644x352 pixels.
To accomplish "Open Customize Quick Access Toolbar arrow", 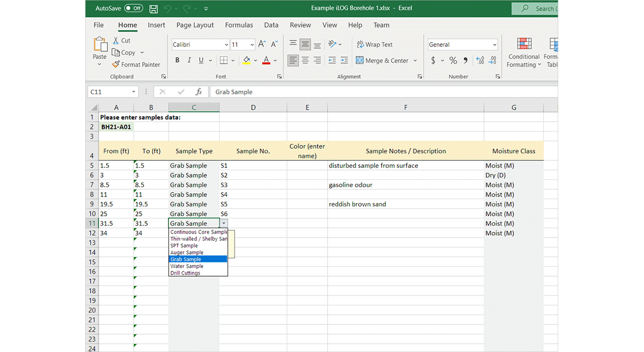I will pyautogui.click(x=206, y=9).
